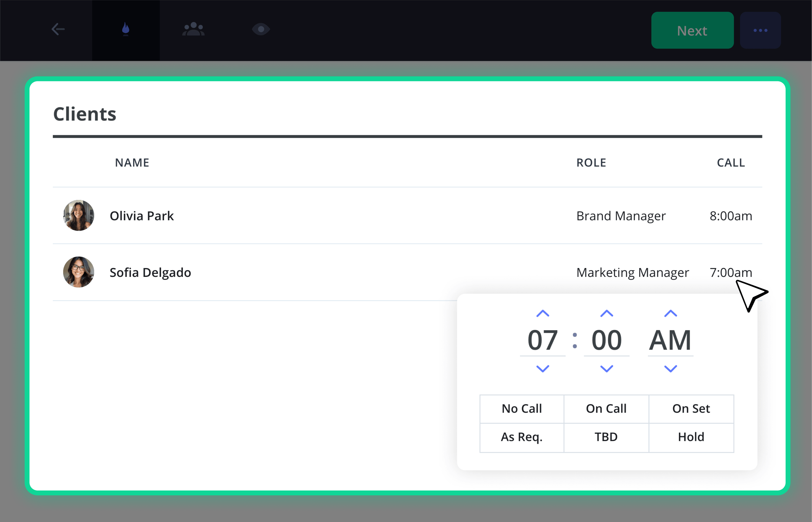Click the back arrow icon
Screen dimensions: 812x522
tap(58, 29)
